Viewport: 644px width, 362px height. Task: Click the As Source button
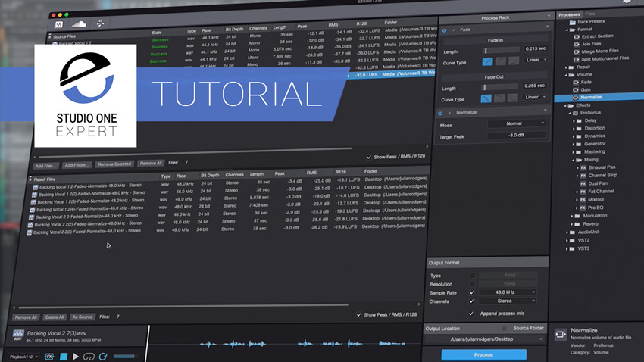coord(83,317)
